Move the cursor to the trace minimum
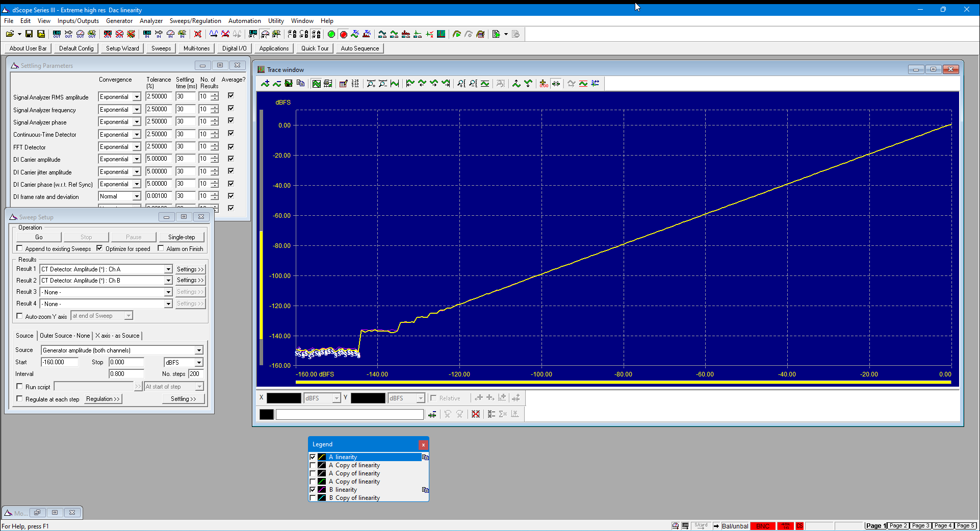The width and height of the screenshot is (980, 531). tap(528, 84)
